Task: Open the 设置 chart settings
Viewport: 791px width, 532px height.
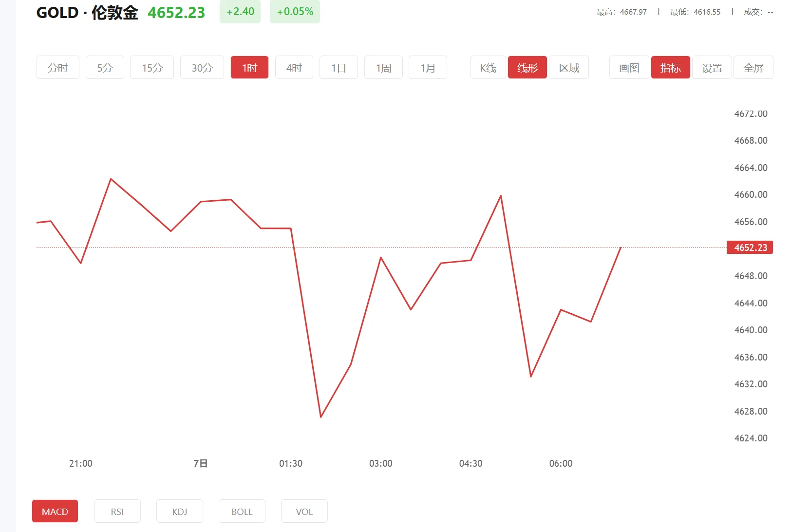Action: point(712,67)
